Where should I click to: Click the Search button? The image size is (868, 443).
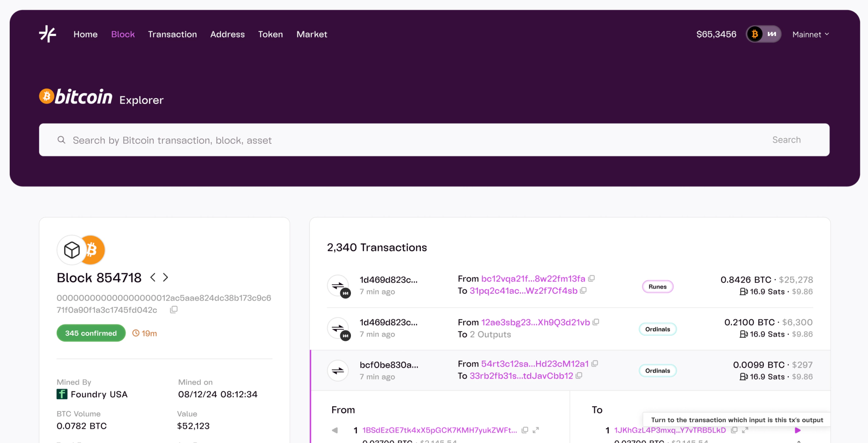(x=787, y=140)
